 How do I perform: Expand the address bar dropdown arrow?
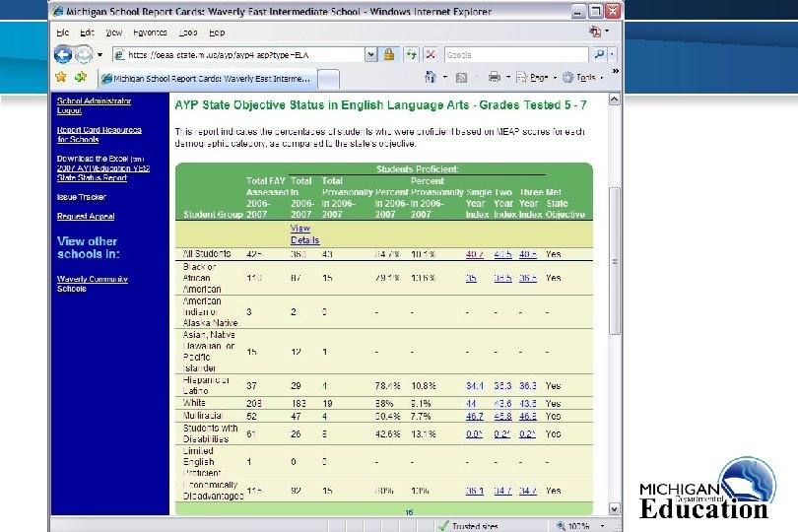click(371, 54)
